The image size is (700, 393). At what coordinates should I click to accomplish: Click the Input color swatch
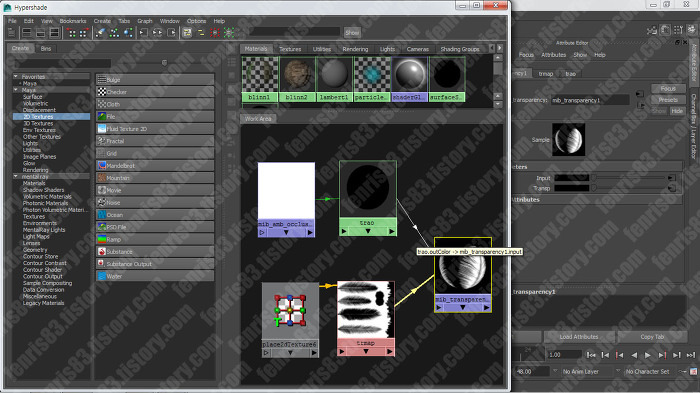coord(572,178)
